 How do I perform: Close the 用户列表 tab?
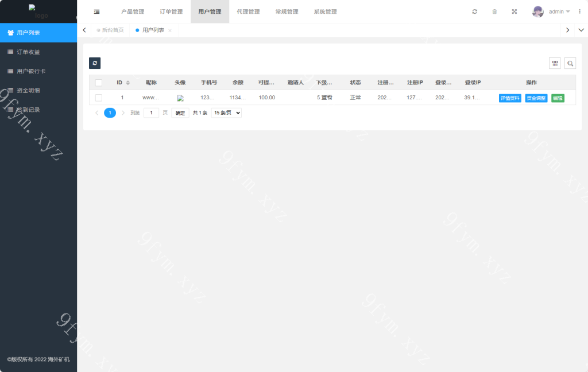click(x=170, y=30)
